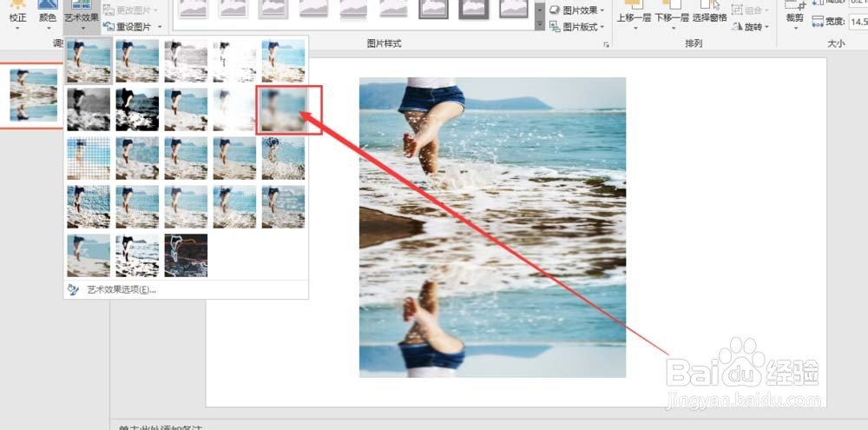Apply the Crisscross Etching artistic effect
Image resolution: width=868 pixels, height=430 pixels.
click(186, 208)
